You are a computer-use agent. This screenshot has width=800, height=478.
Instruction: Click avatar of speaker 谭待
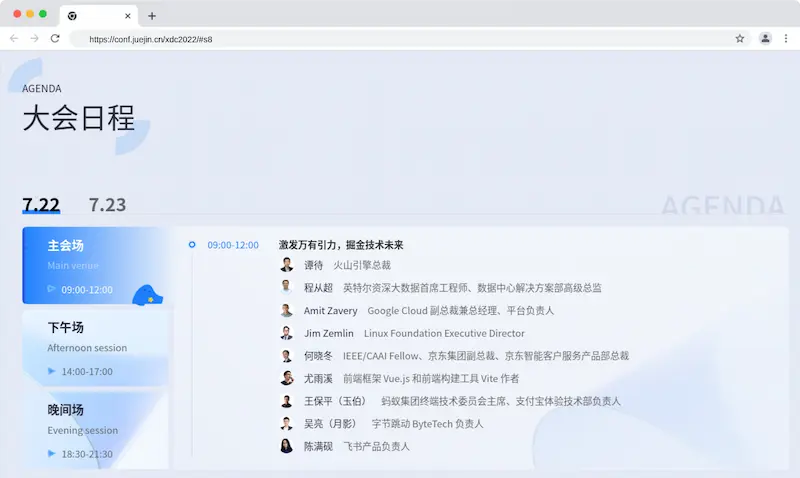287,265
